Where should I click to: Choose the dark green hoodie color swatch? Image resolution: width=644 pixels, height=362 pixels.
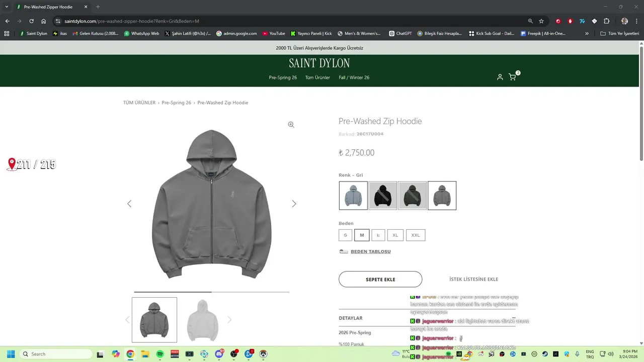coord(413,196)
